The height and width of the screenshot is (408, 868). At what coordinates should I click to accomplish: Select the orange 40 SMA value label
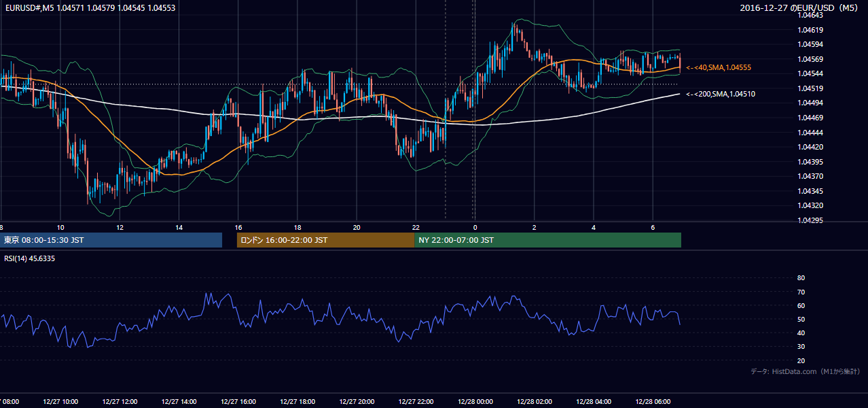(719, 67)
